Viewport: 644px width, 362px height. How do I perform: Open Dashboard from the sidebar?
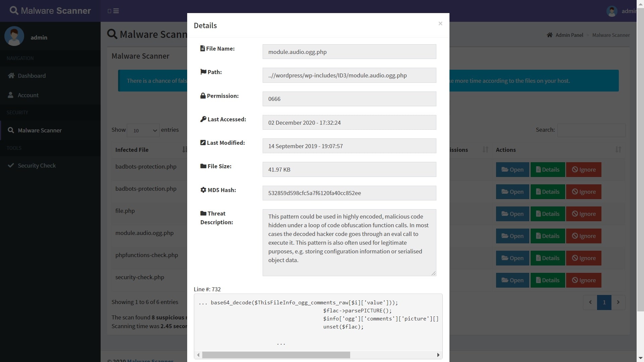click(x=32, y=76)
